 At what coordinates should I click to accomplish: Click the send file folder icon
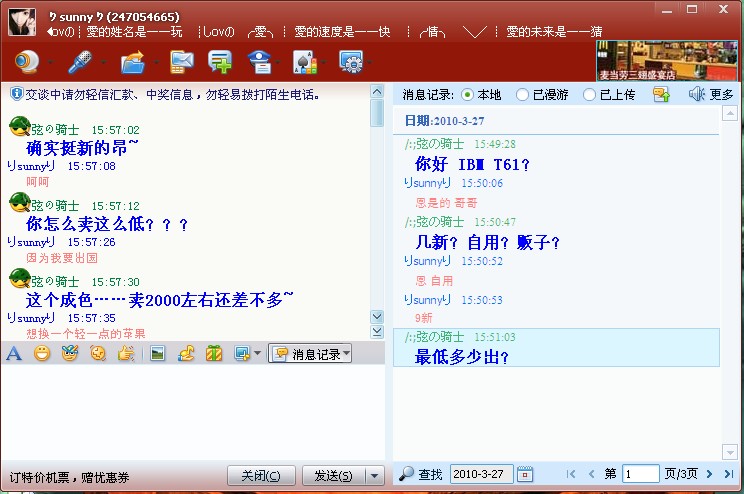132,62
